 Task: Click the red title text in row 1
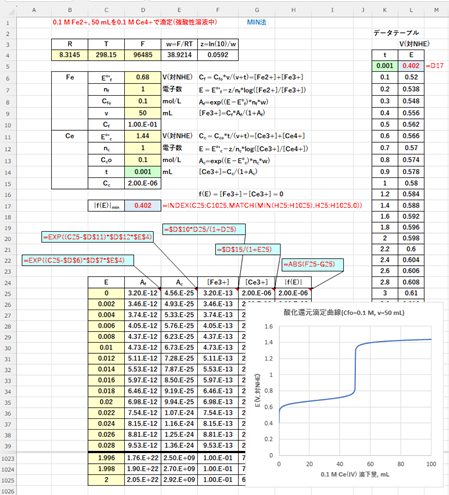pos(135,22)
